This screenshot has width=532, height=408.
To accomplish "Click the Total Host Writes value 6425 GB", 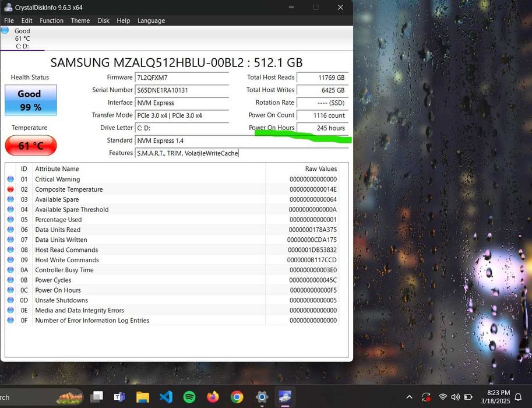I will tap(322, 90).
